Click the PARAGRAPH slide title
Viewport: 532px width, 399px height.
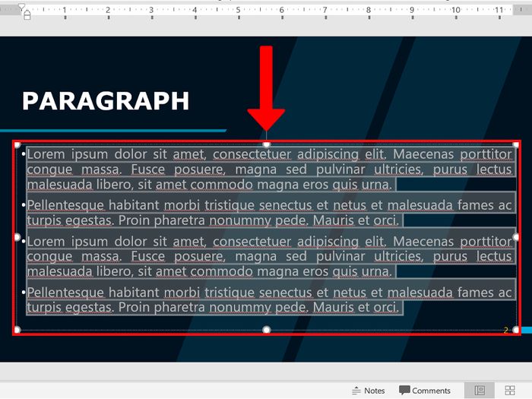coord(106,101)
